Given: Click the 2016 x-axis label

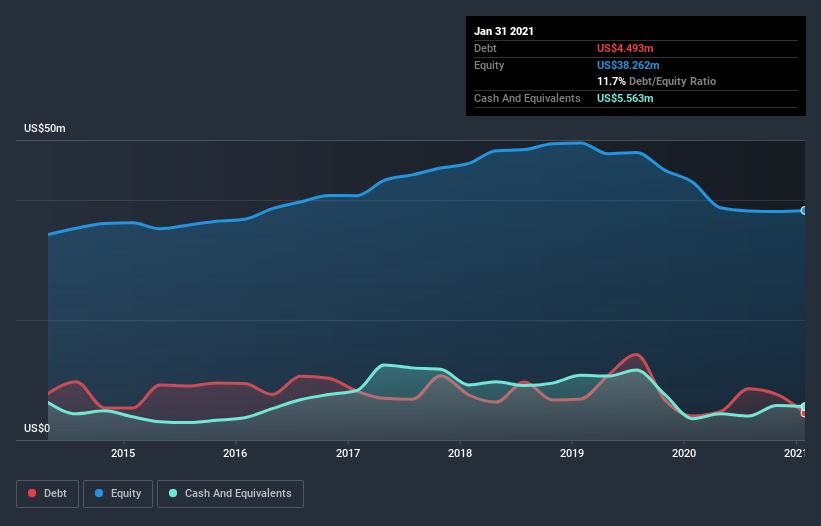Looking at the screenshot, I should click(x=235, y=453).
